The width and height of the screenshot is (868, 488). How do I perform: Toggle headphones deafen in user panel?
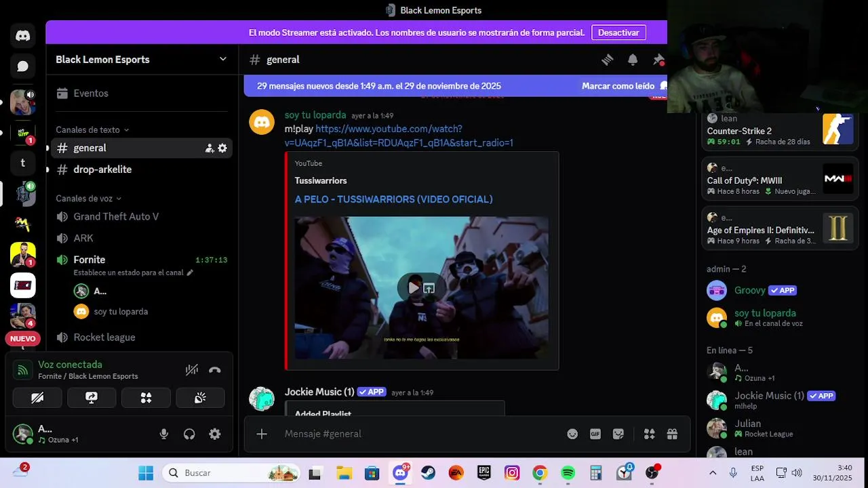tap(189, 434)
